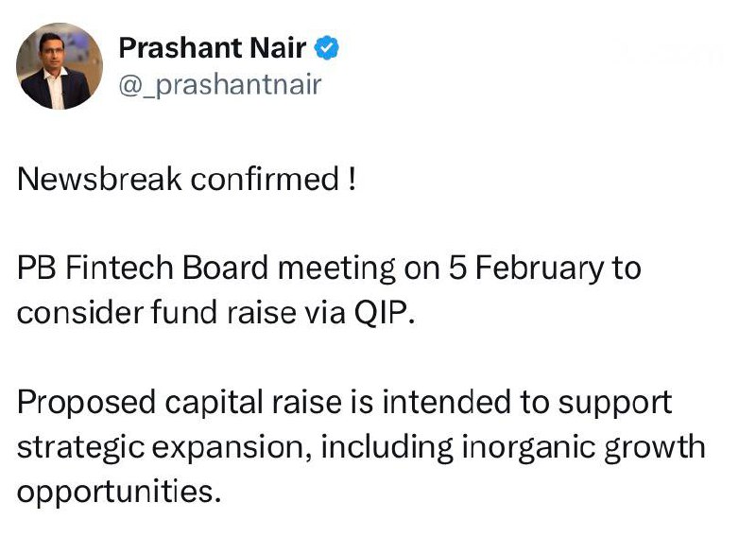Select the 'Newsbreak confirmed !' line
This screenshot has height=537, width=756.
point(186,179)
